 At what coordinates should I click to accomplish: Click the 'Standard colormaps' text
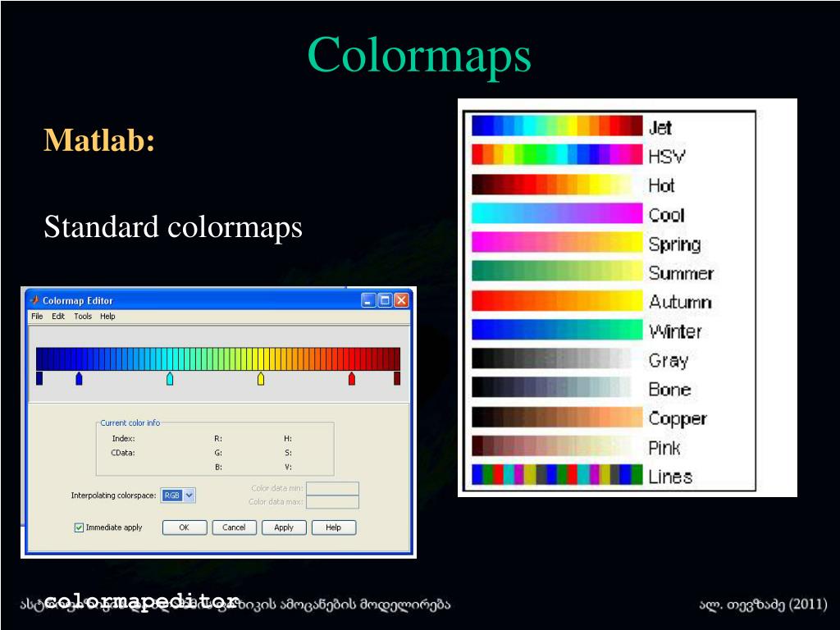pyautogui.click(x=173, y=227)
